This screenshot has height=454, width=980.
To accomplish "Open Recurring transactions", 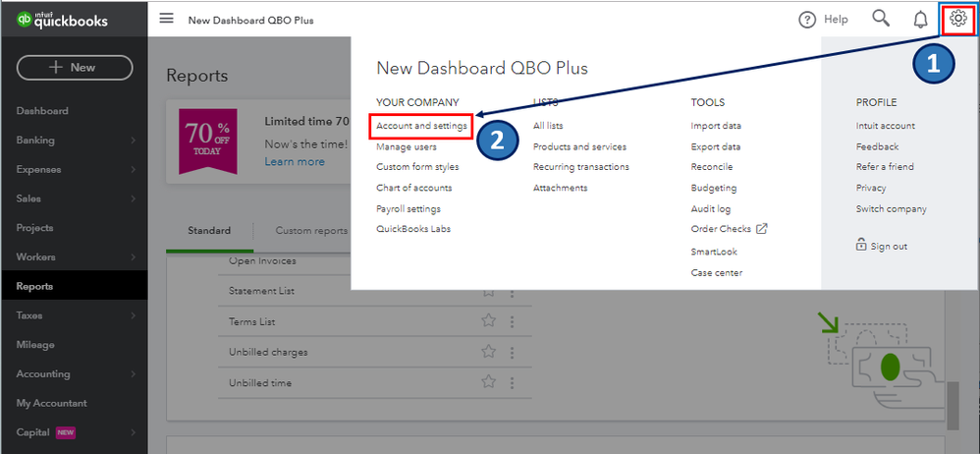I will 581,167.
